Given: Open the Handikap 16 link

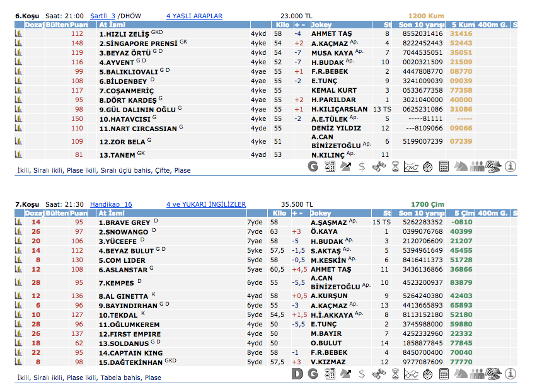Looking at the screenshot, I should coord(111,204).
